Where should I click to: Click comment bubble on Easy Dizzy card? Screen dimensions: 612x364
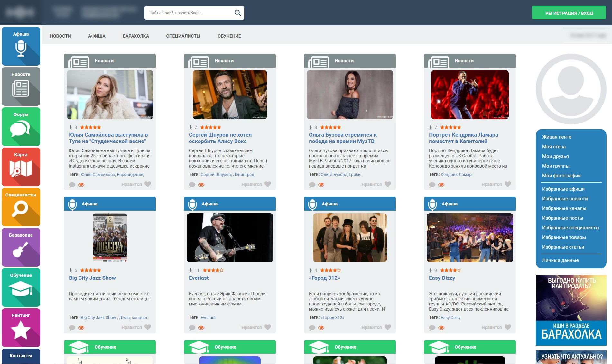coord(432,328)
